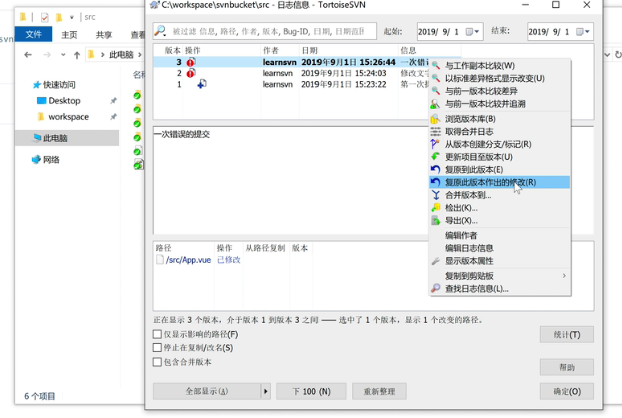Open the Explorer 共享 ribbon tab

click(104, 35)
